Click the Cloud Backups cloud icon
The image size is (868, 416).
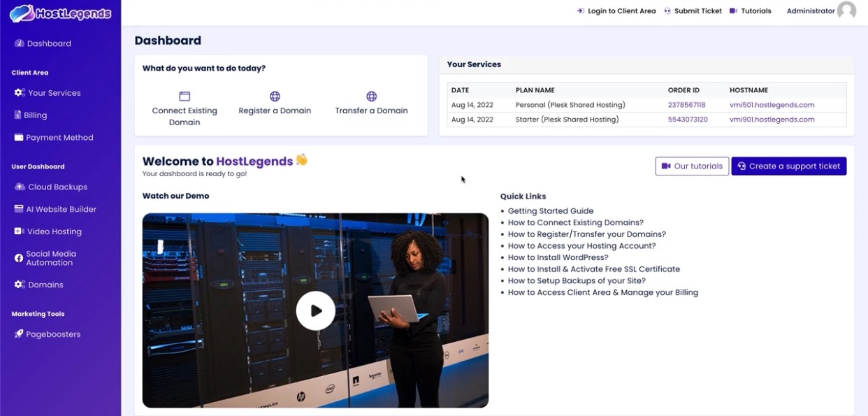[x=20, y=187]
